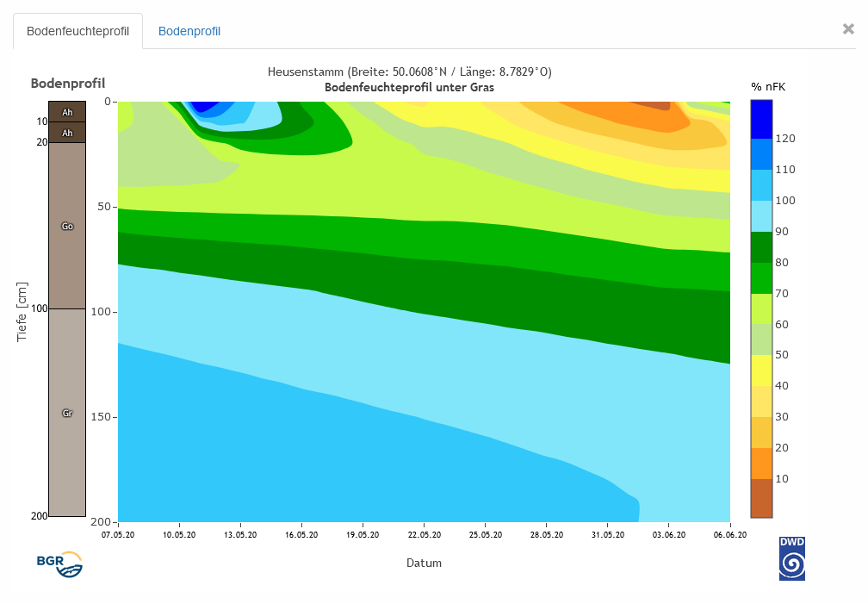The image size is (868, 604).
Task: Click the 19.05.20 date axis label
Action: click(x=363, y=534)
